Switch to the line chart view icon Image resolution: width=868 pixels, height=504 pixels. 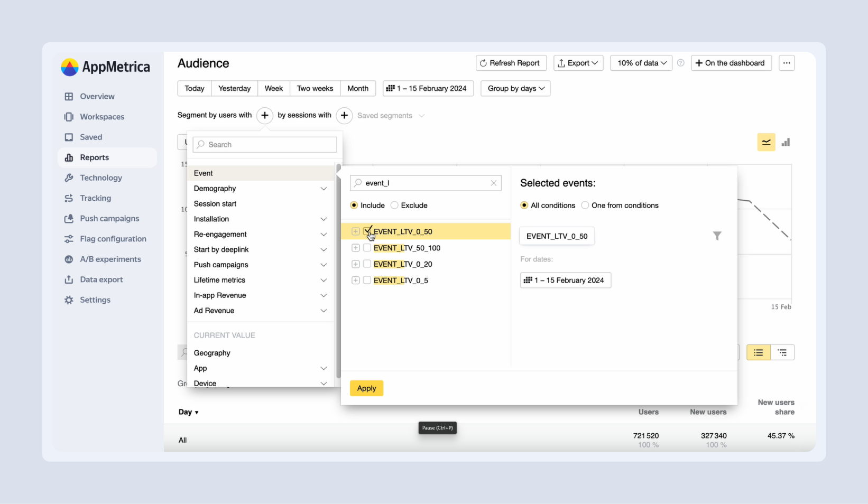pyautogui.click(x=766, y=142)
